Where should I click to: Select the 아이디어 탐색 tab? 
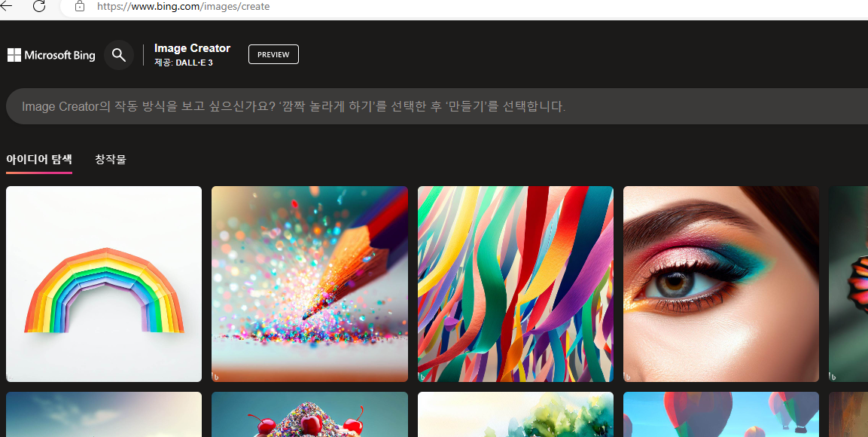click(x=38, y=160)
